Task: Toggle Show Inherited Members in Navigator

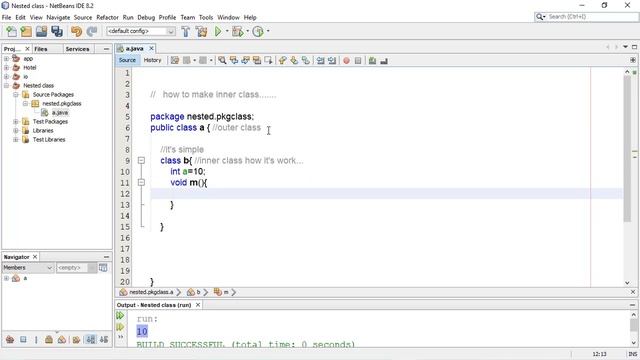Action: pyautogui.click(x=10, y=340)
